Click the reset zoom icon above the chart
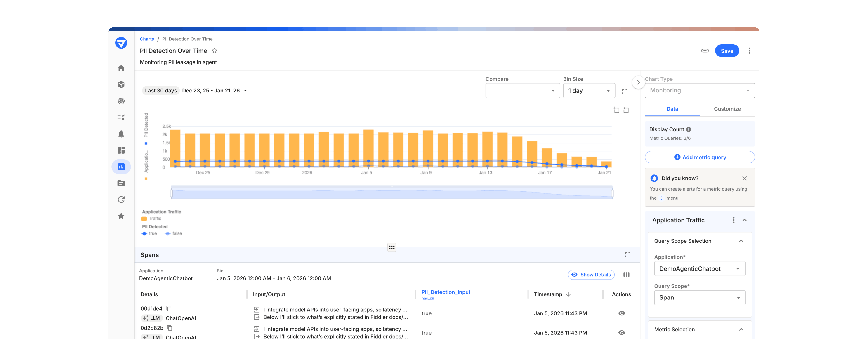Viewport: 868px width, 339px height. pos(626,110)
